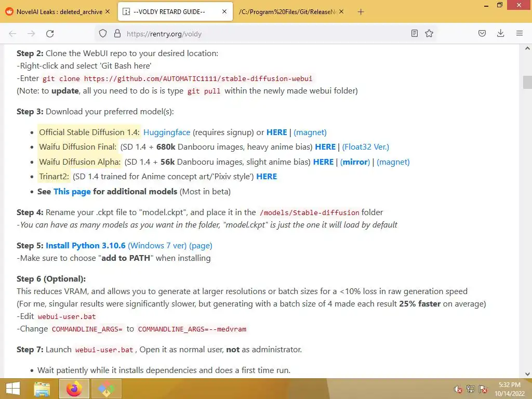Image resolution: width=532 pixels, height=399 pixels.
Task: Open the Waifu Diffusion Alpha mirror link
Action: pyautogui.click(x=355, y=162)
